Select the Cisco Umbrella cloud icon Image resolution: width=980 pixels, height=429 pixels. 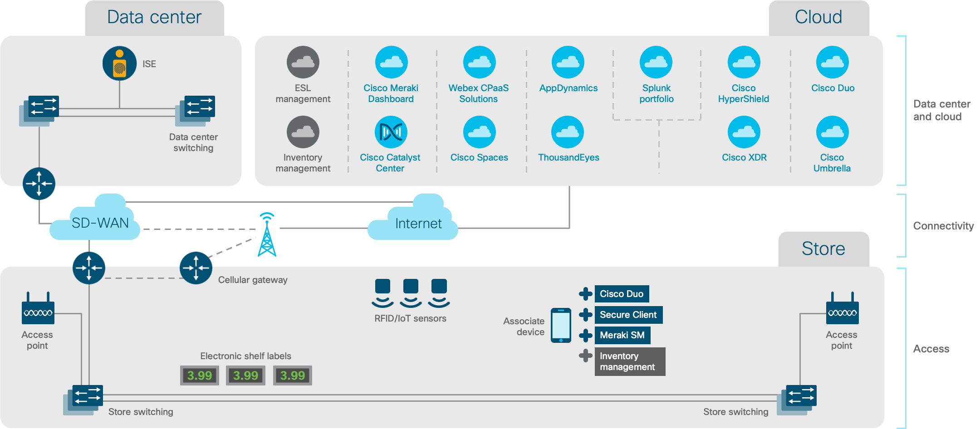pos(833,132)
